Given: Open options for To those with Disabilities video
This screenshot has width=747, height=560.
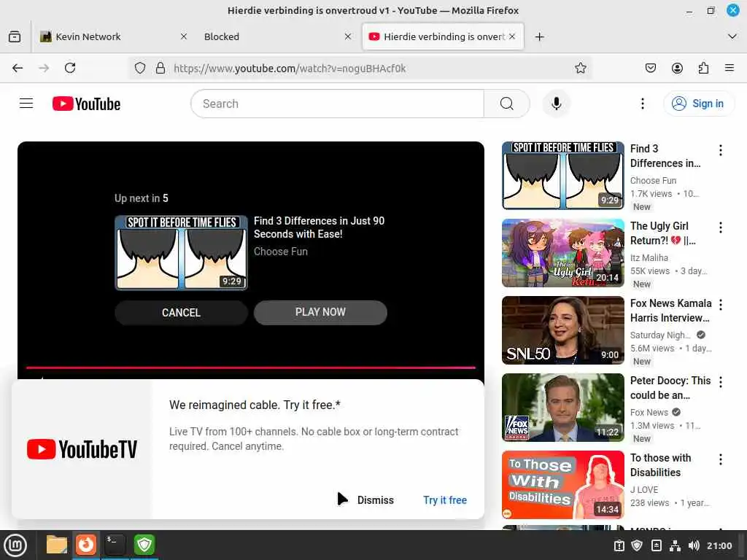Looking at the screenshot, I should pos(720,459).
